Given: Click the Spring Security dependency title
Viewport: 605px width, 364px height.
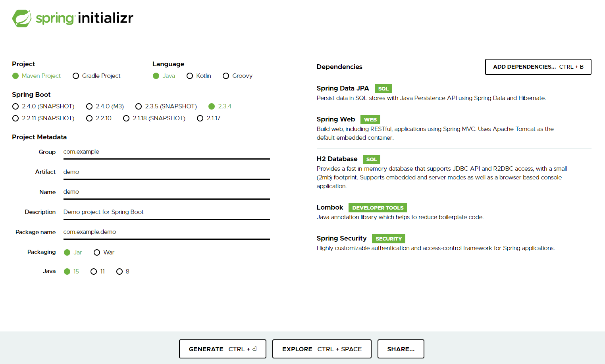Looking at the screenshot, I should [341, 238].
